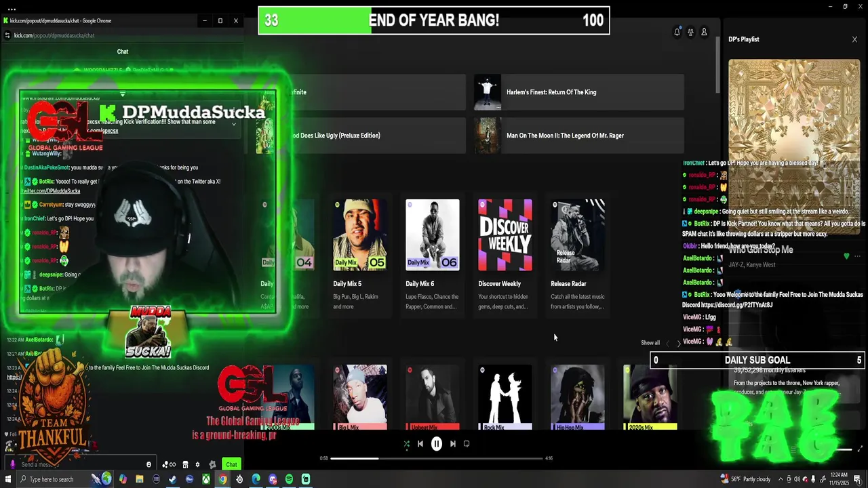The width and height of the screenshot is (868, 488).
Task: Open Daily Mix 6 playlist card
Action: click(432, 256)
